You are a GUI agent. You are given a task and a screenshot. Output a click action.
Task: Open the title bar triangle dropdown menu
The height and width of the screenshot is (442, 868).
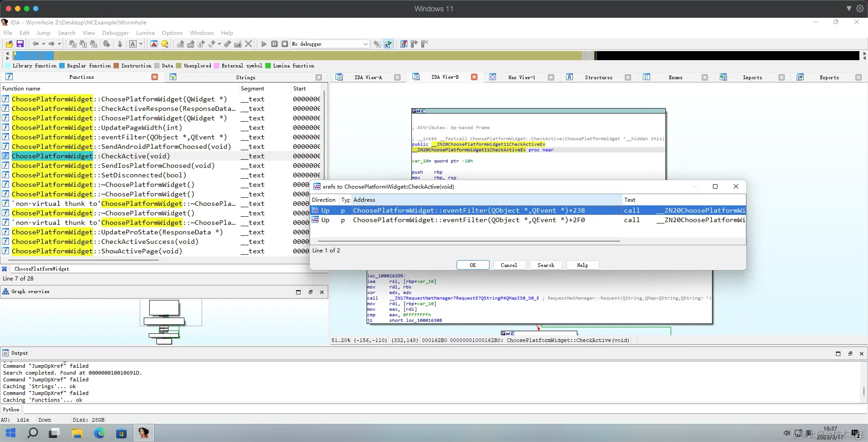(849, 9)
